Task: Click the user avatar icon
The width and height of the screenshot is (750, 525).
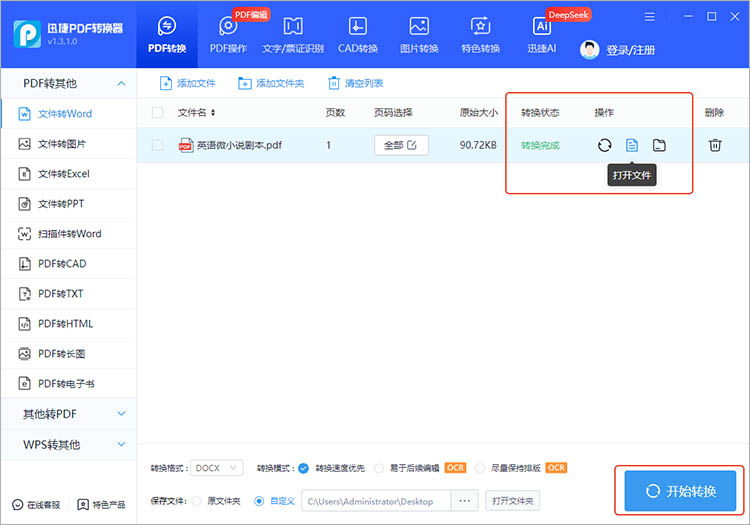Action: [589, 50]
